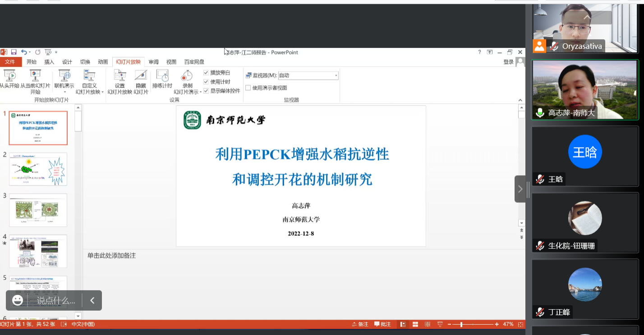Image resolution: width=644 pixels, height=335 pixels.
Task: Click Comments (批注) button in status bar
Action: coord(382,324)
